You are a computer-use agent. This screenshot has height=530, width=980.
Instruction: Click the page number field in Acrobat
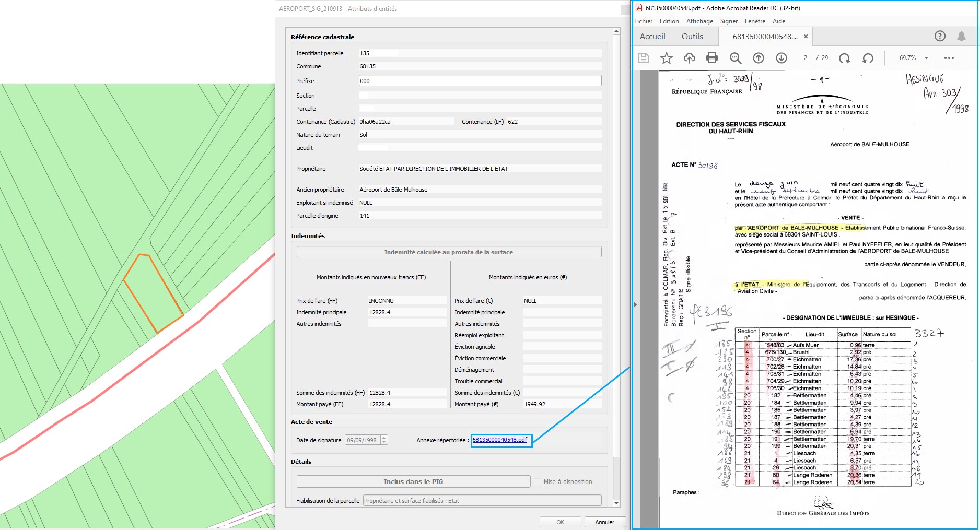pos(806,58)
